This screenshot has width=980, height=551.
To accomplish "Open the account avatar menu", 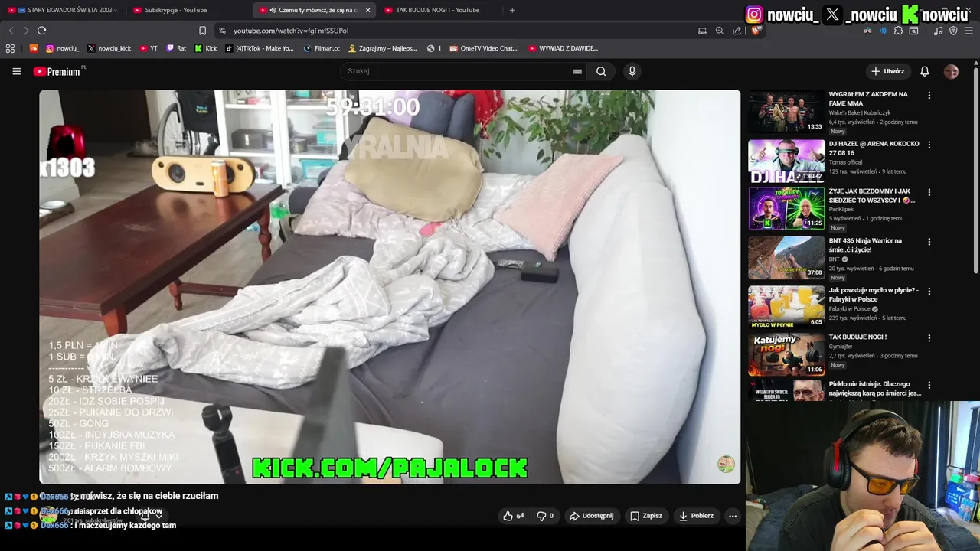I will 951,71.
